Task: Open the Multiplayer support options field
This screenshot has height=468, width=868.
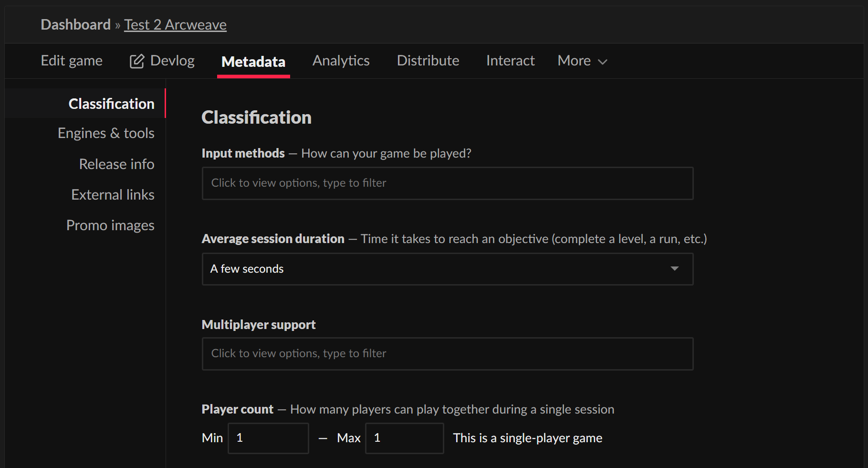Action: [447, 354]
